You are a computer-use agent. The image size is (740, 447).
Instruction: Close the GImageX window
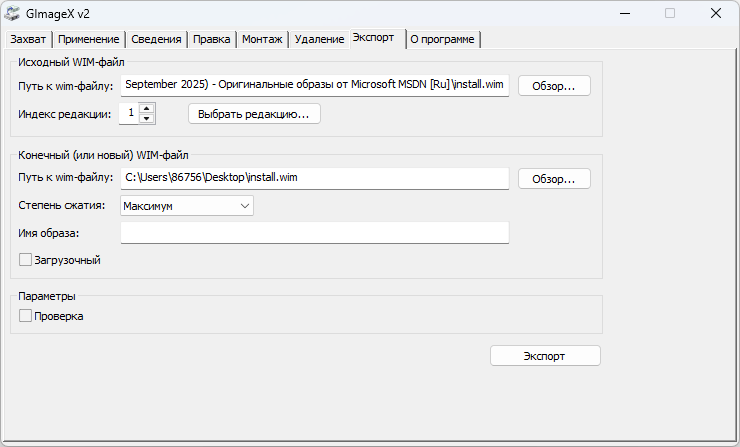[716, 14]
